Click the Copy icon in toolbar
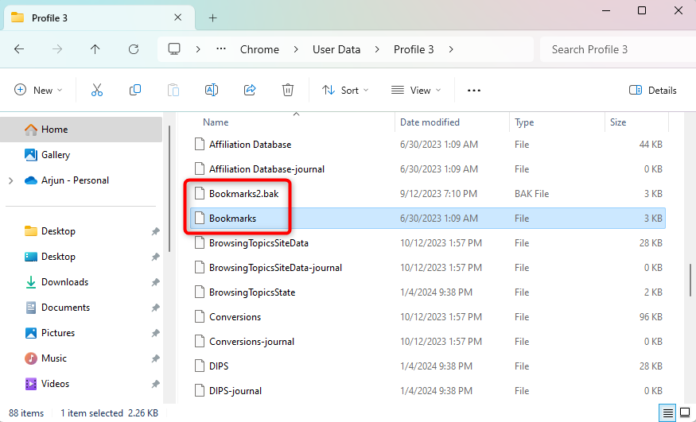Viewport: 696px width, 422px height. [135, 90]
